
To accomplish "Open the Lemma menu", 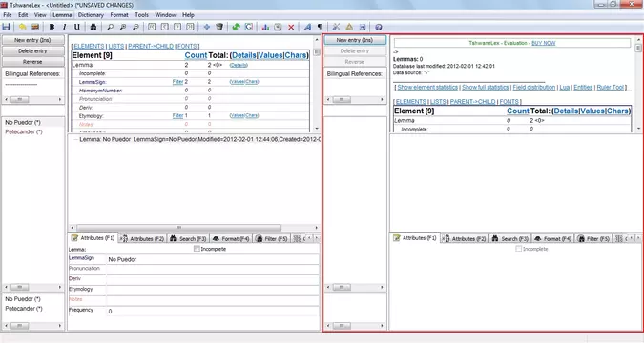I will click(x=62, y=15).
